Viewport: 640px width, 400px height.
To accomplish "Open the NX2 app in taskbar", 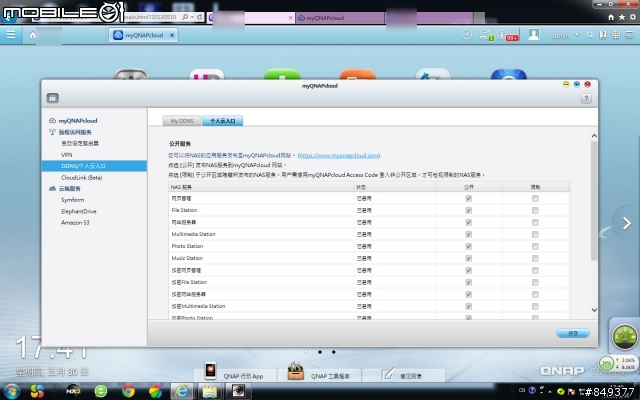I will click(73, 391).
